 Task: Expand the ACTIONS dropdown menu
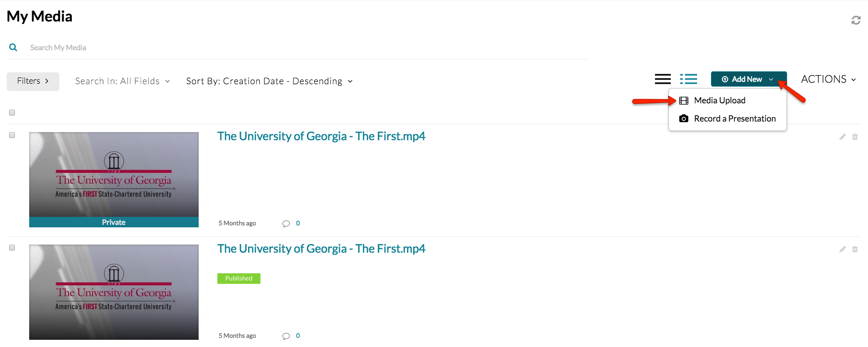pyautogui.click(x=828, y=79)
